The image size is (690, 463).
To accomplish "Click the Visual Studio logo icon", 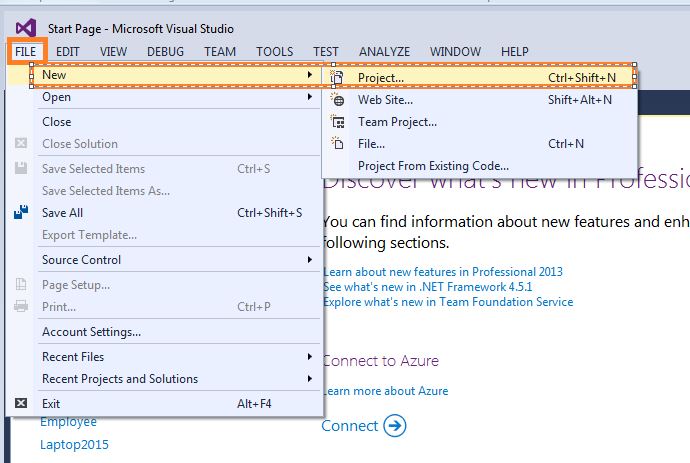I will [x=26, y=28].
